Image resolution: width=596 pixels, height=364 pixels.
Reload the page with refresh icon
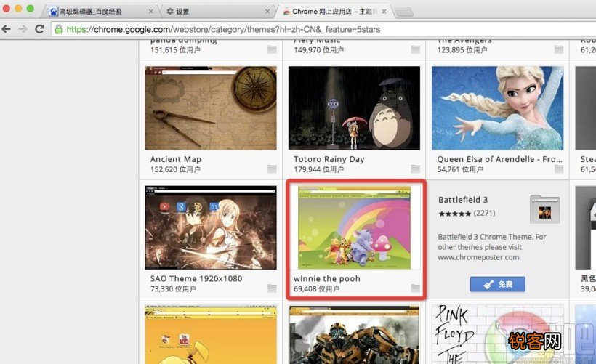click(x=39, y=29)
